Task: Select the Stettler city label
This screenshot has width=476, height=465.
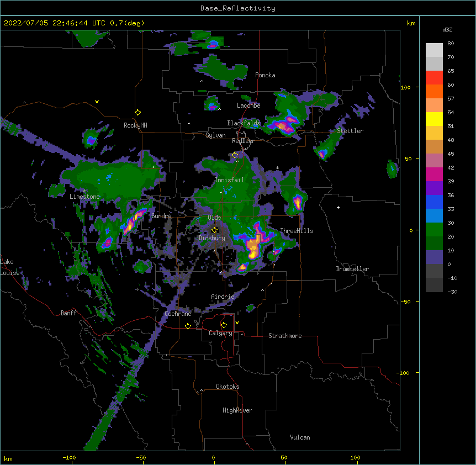Action: [350, 131]
